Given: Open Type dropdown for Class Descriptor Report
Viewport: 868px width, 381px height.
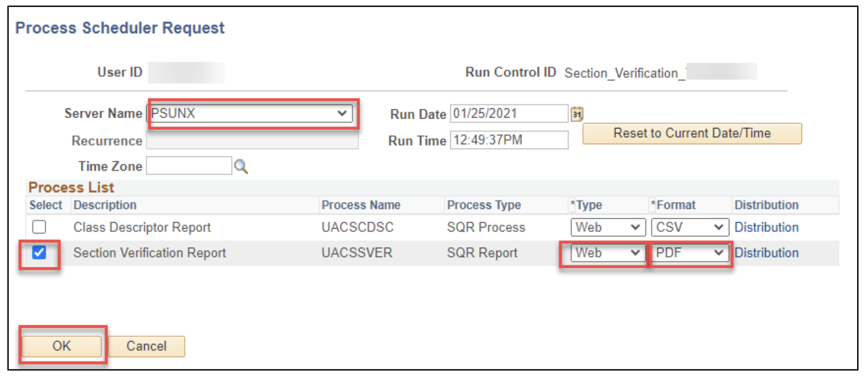Looking at the screenshot, I should [608, 228].
